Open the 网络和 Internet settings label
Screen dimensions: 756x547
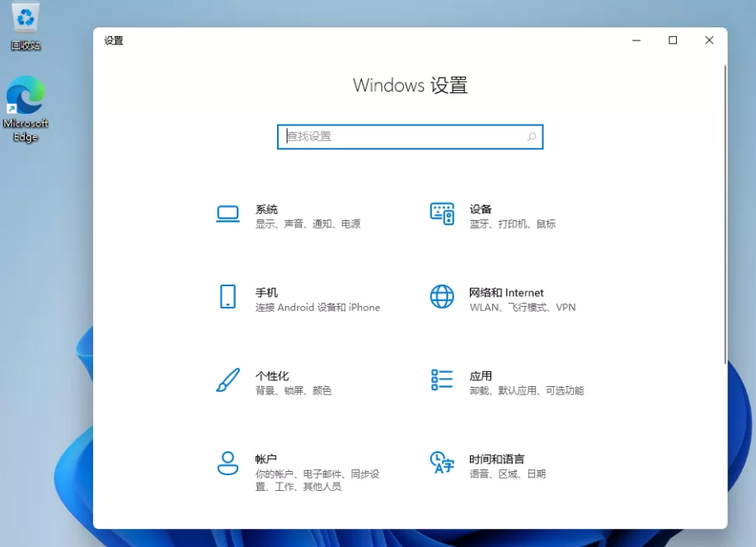[506, 293]
